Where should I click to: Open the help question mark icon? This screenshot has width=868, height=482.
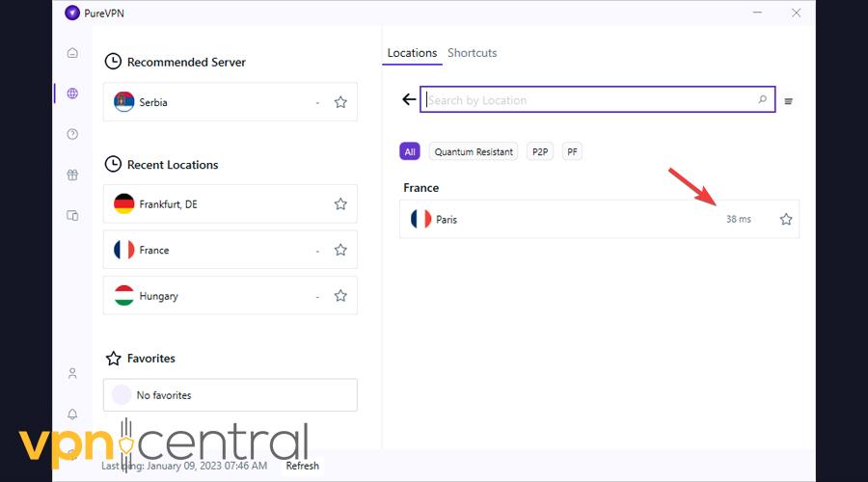pos(72,134)
